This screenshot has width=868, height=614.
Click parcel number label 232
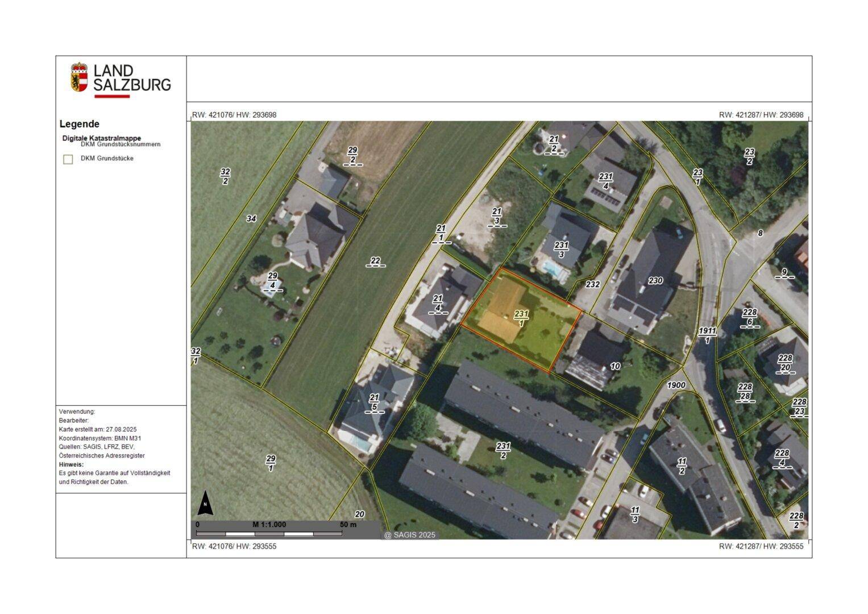[x=592, y=284]
